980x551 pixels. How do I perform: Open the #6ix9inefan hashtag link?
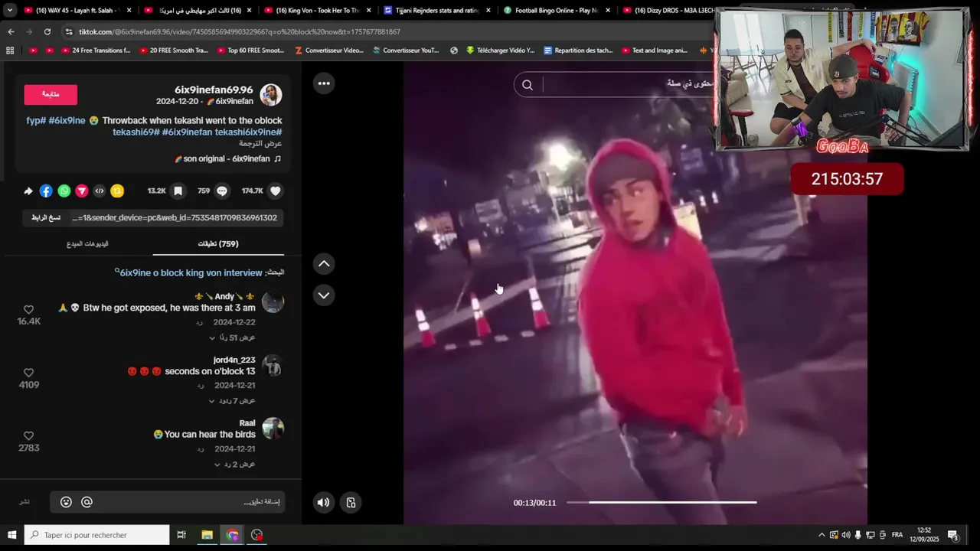187,132
